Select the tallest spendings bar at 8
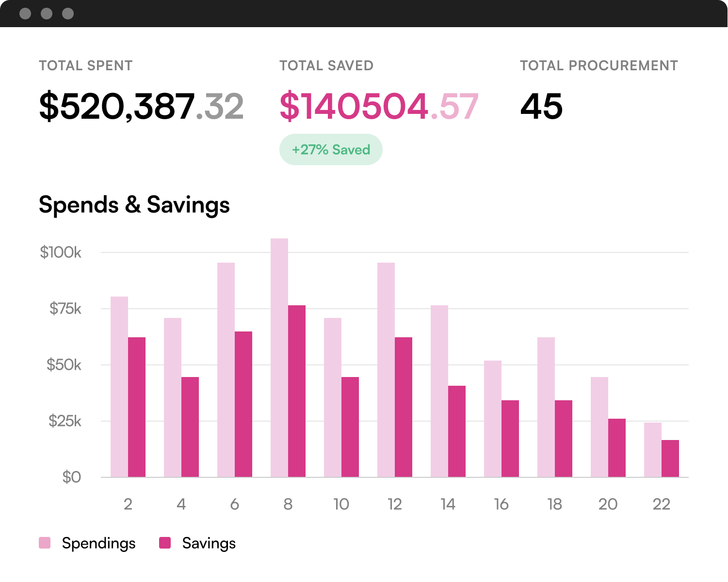728x582 pixels. coord(279,358)
